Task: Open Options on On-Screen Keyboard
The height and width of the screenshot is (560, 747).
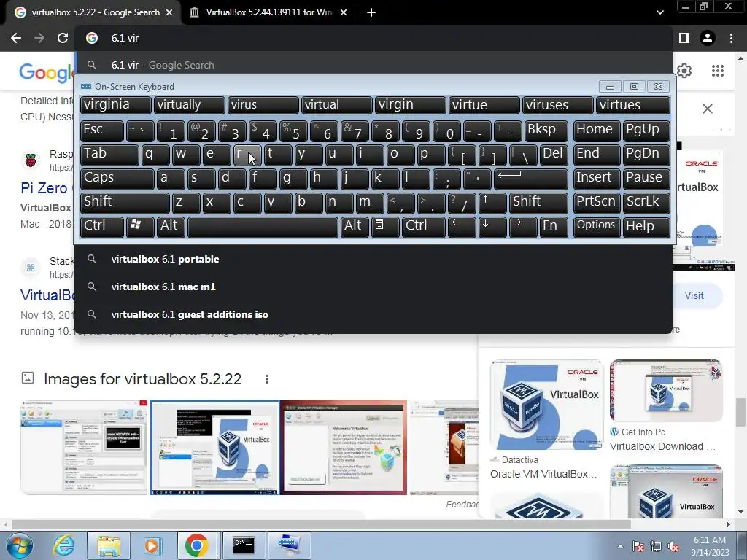Action: [x=597, y=227]
